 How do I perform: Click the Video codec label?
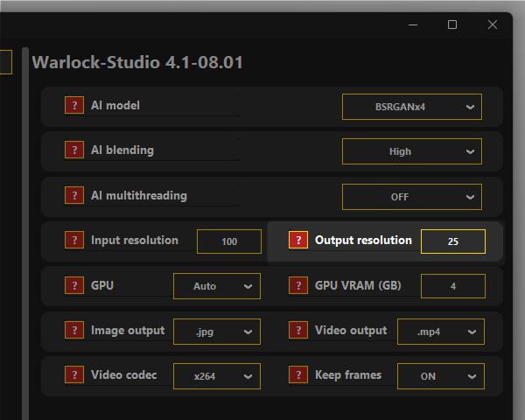tap(124, 374)
